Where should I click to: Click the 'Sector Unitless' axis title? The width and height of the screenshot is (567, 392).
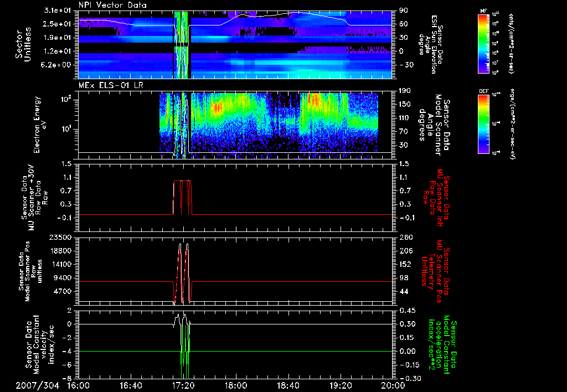point(23,44)
